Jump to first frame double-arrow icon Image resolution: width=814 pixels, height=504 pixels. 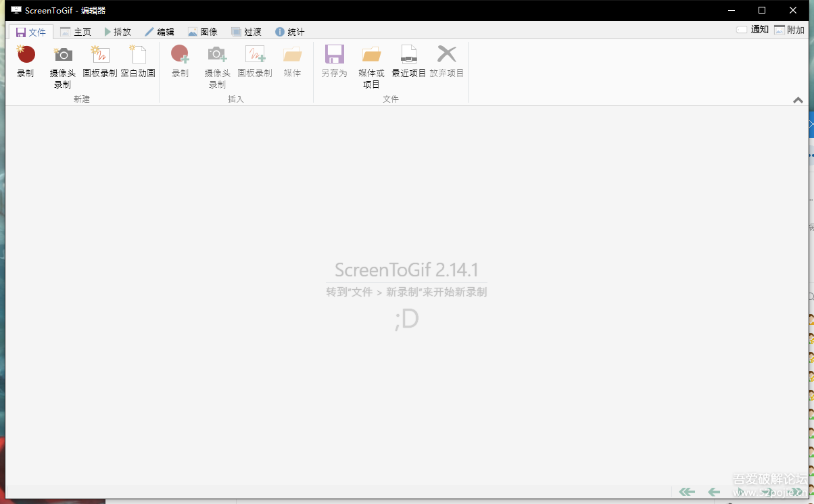click(687, 492)
